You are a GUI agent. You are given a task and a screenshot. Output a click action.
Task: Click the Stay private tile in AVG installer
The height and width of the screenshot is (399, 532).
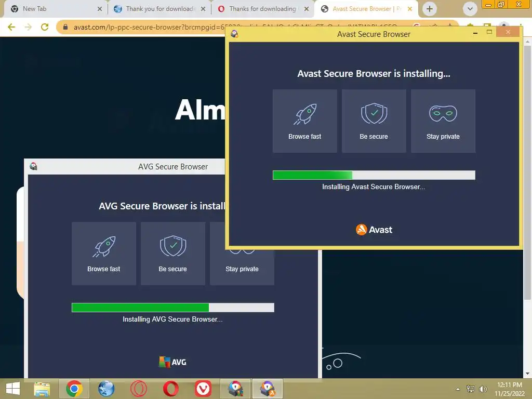(242, 268)
